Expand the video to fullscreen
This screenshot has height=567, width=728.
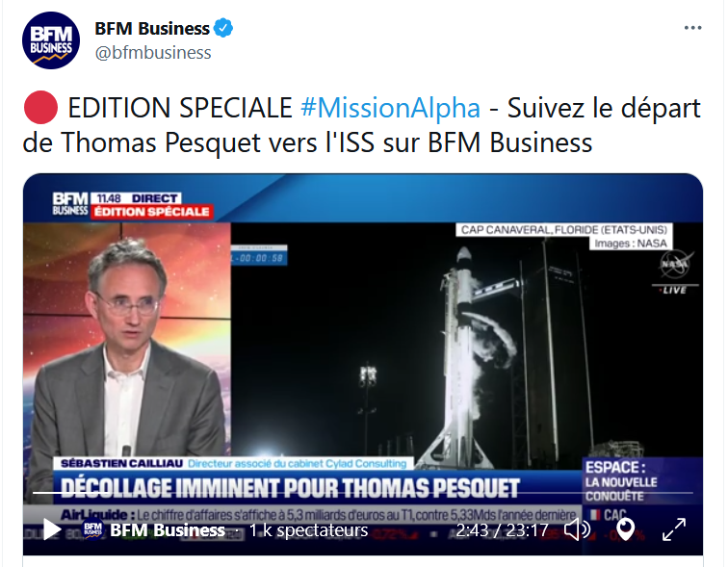[674, 529]
